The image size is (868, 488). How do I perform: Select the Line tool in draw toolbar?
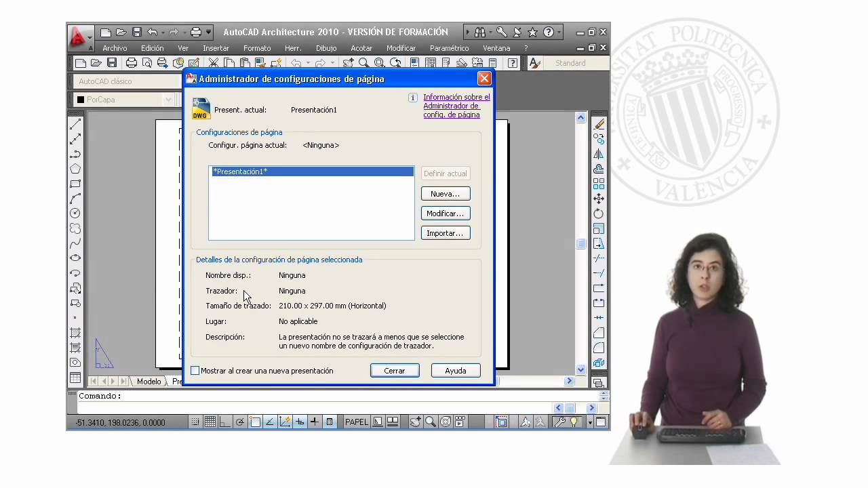tap(75, 124)
